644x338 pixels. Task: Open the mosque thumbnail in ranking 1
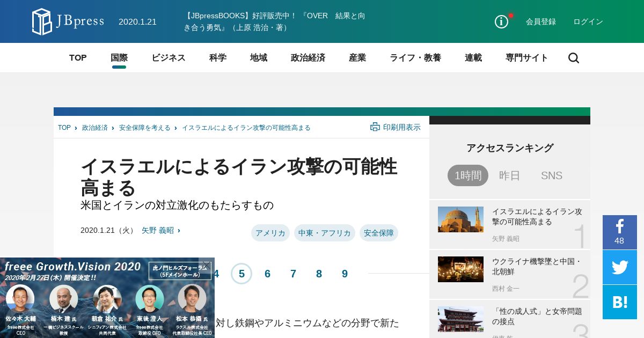pyautogui.click(x=460, y=219)
